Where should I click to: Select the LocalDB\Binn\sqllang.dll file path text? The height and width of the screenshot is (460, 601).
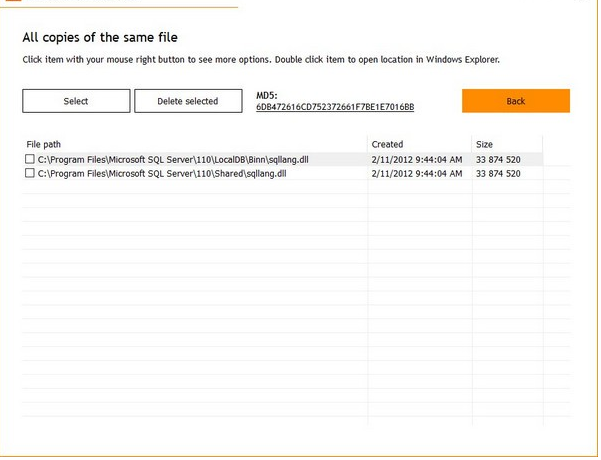173,160
